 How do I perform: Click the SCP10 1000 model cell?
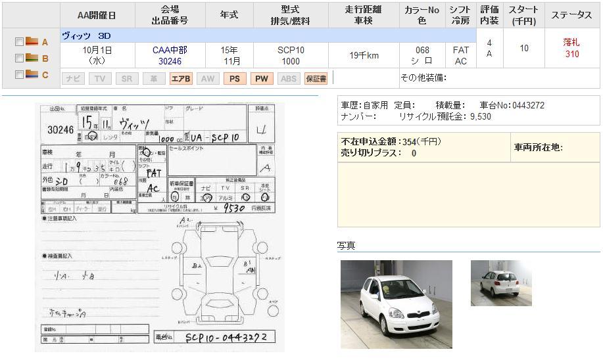click(291, 55)
